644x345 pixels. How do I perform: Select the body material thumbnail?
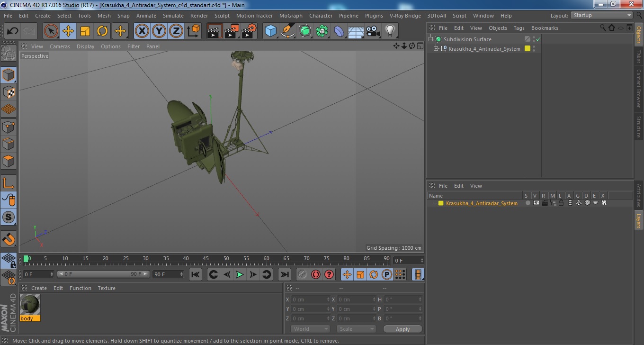(x=30, y=304)
